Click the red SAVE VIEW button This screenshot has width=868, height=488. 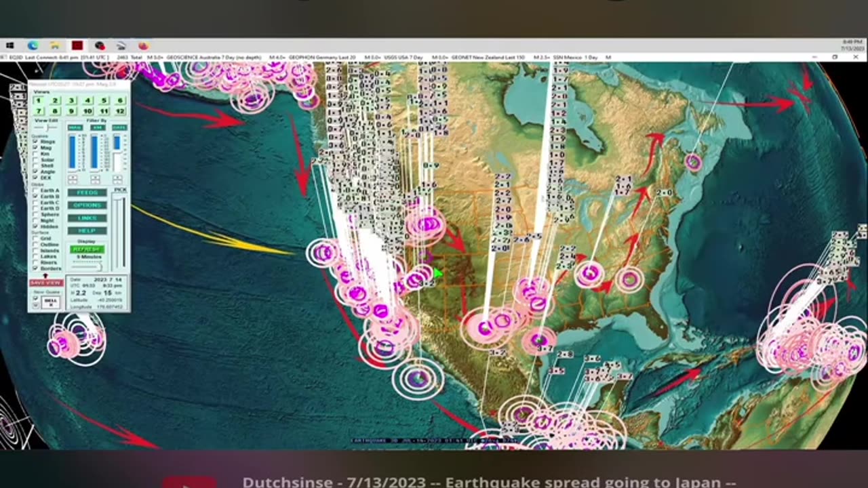point(46,283)
